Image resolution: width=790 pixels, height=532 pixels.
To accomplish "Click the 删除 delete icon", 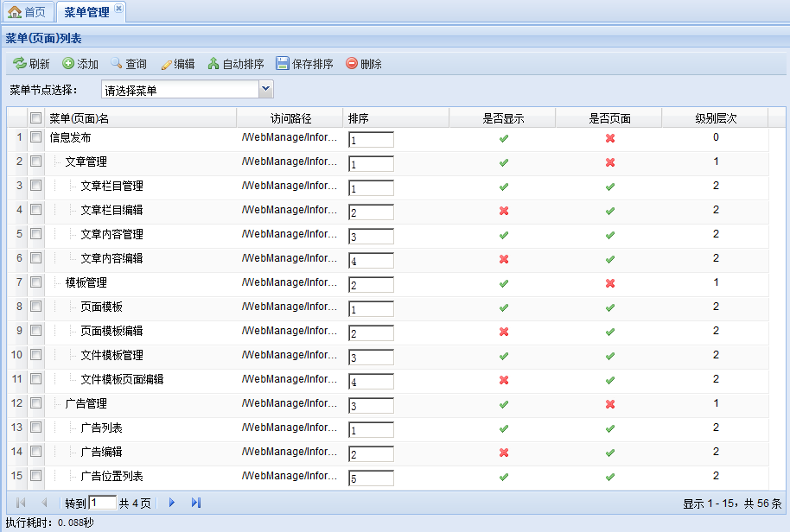I will [352, 64].
